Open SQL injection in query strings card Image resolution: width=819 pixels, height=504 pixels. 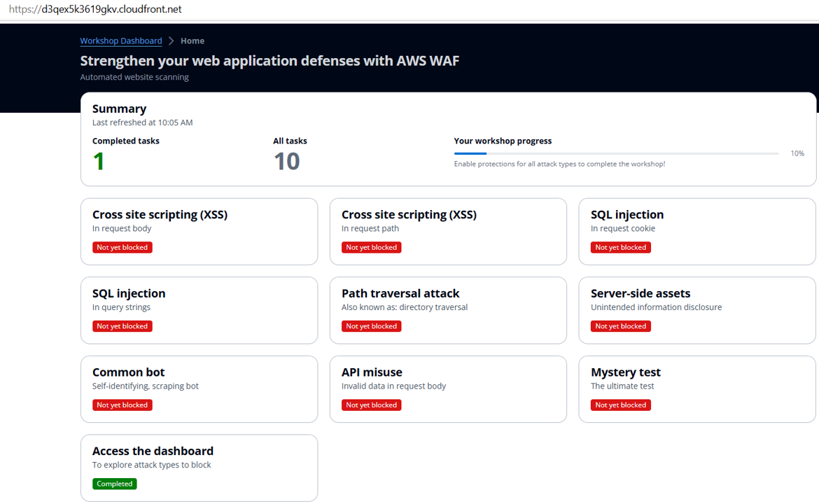point(199,310)
